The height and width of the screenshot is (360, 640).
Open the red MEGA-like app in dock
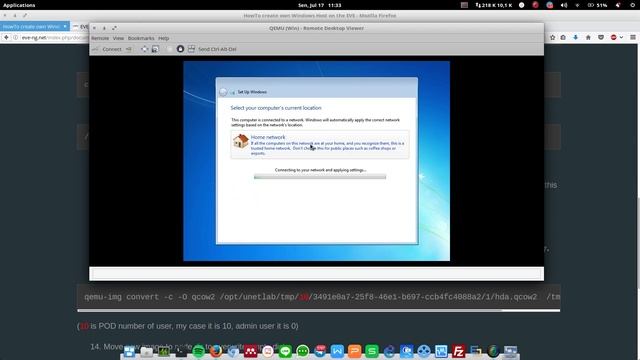point(251,351)
